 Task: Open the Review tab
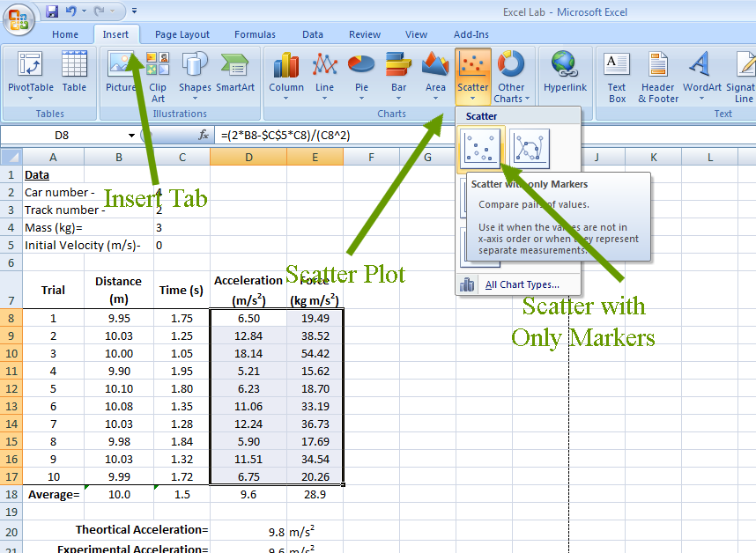365,34
